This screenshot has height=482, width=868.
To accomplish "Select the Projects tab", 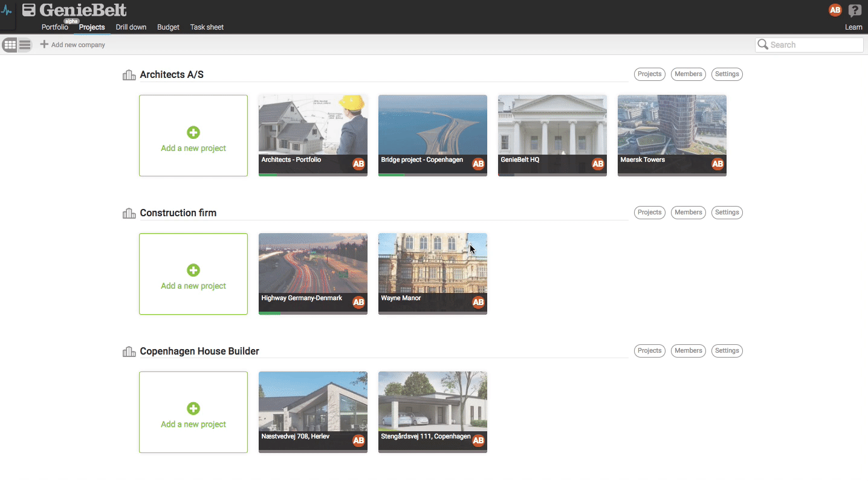I will [x=92, y=27].
